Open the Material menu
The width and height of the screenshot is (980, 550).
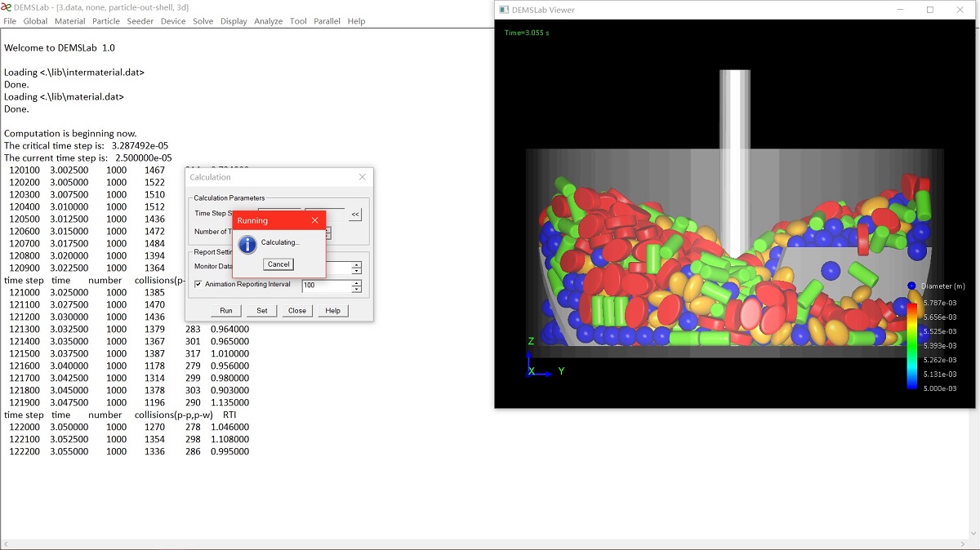click(x=70, y=21)
